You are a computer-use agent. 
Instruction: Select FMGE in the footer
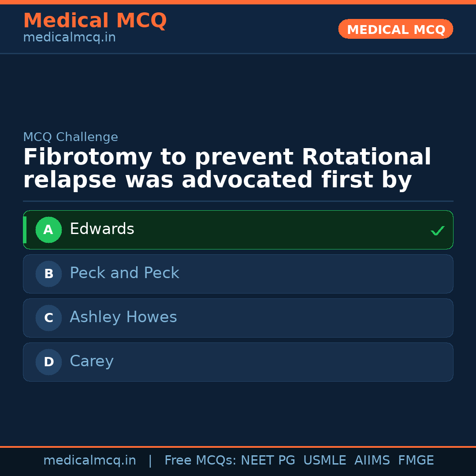pos(416,461)
